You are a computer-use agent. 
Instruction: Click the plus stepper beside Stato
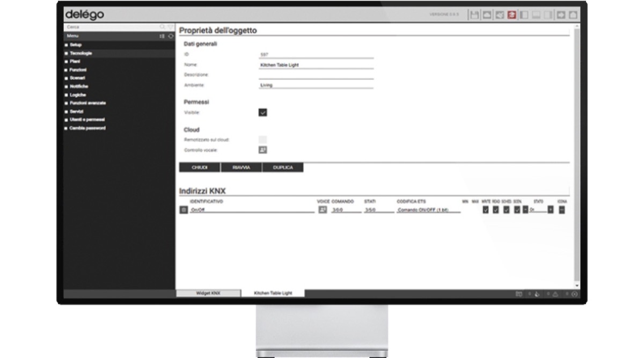[x=550, y=209]
